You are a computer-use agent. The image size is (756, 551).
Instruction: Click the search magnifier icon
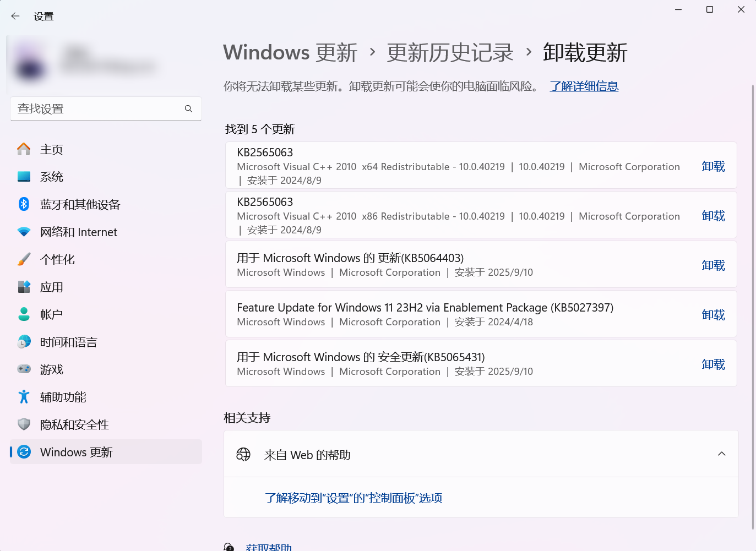188,109
